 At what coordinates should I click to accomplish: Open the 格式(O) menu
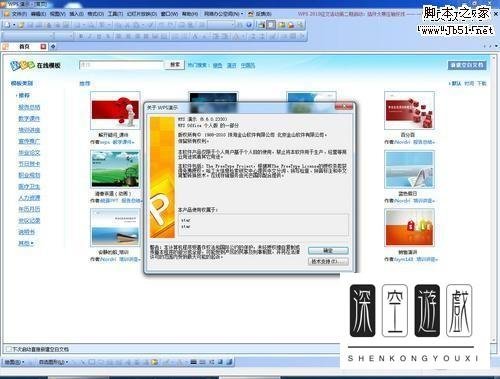click(95, 14)
